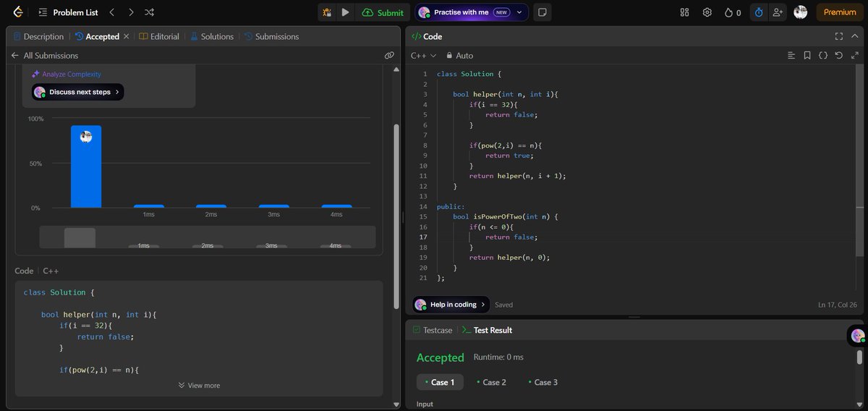The width and height of the screenshot is (868, 411).
Task: Open the C++ language dropdown
Action: 424,55
